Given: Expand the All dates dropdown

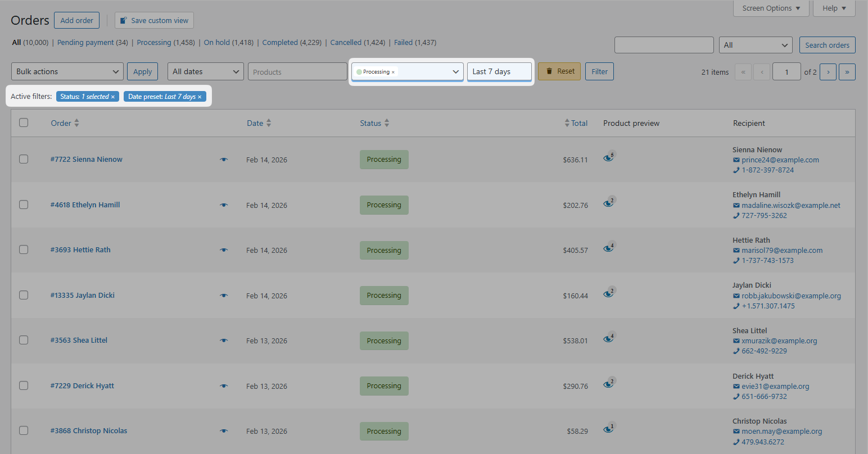Looking at the screenshot, I should click(x=205, y=71).
